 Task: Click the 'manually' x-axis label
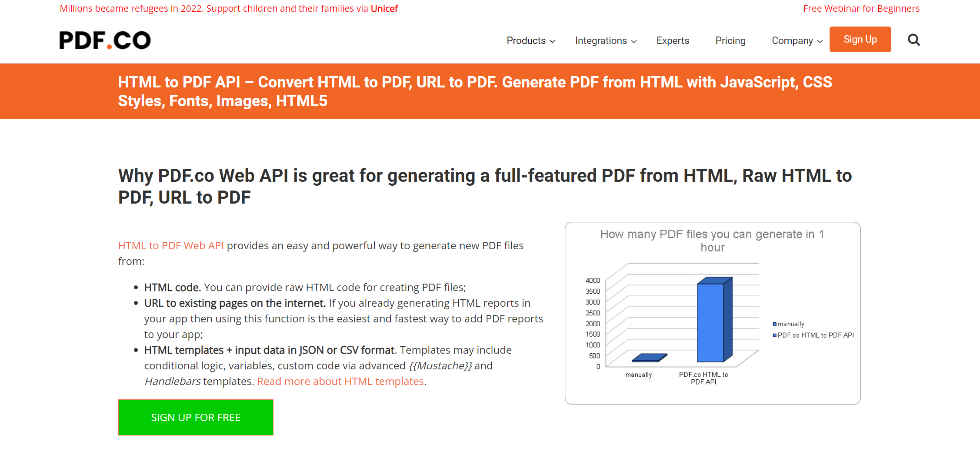point(639,375)
